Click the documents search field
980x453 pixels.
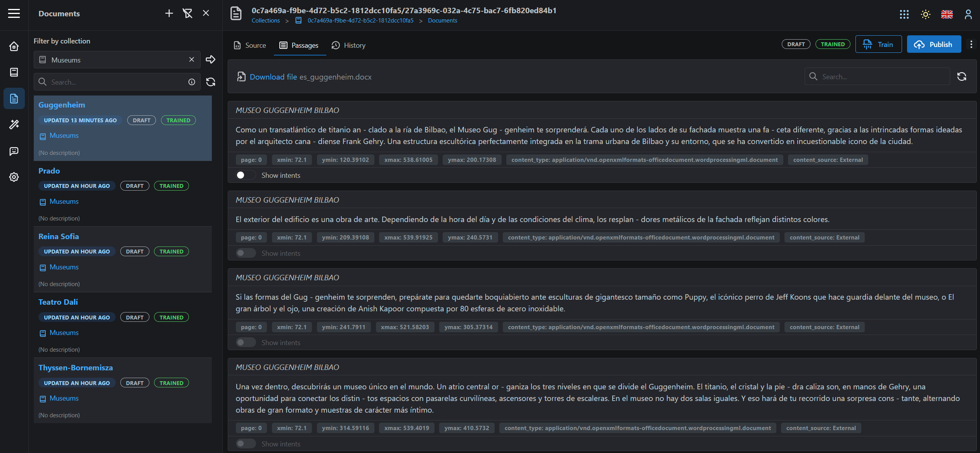[117, 82]
